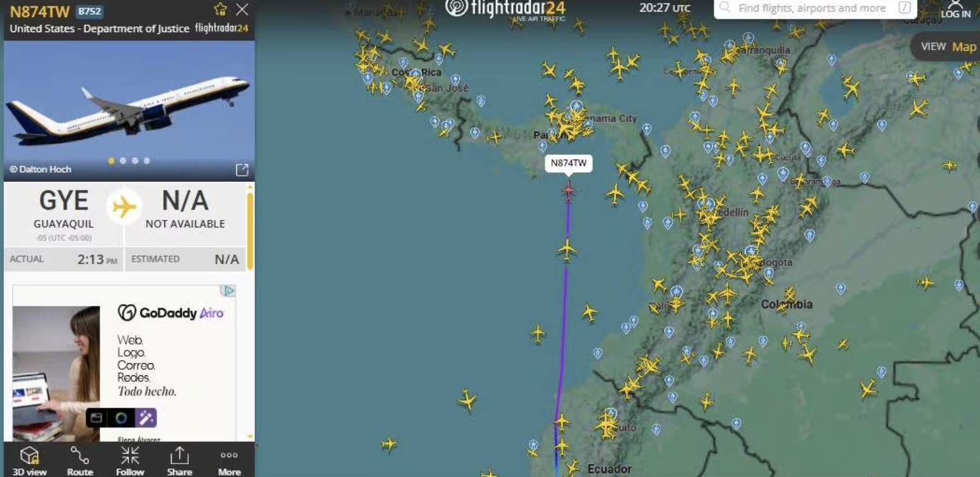This screenshot has width=980, height=477.
Task: Click the N874TW map label callout
Action: [568, 163]
